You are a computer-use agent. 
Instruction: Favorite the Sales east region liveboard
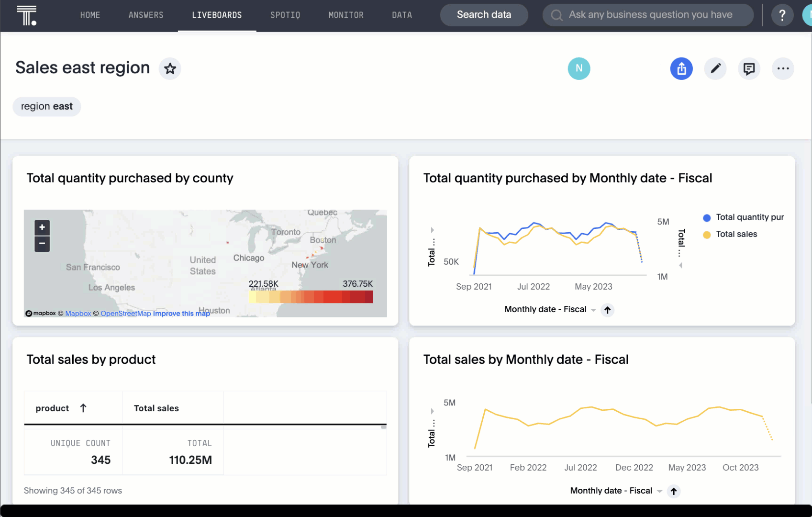pos(170,69)
